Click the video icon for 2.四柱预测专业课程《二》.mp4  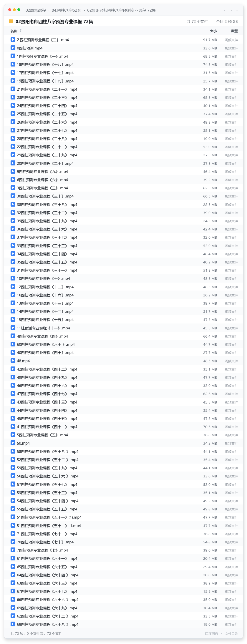(13, 39)
